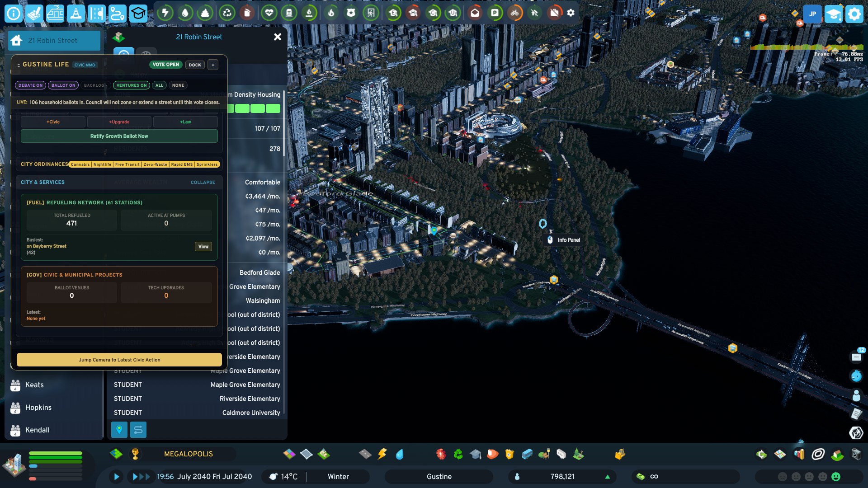The height and width of the screenshot is (488, 868).
Task: Select the Transportation bus build tool
Action: 527,454
